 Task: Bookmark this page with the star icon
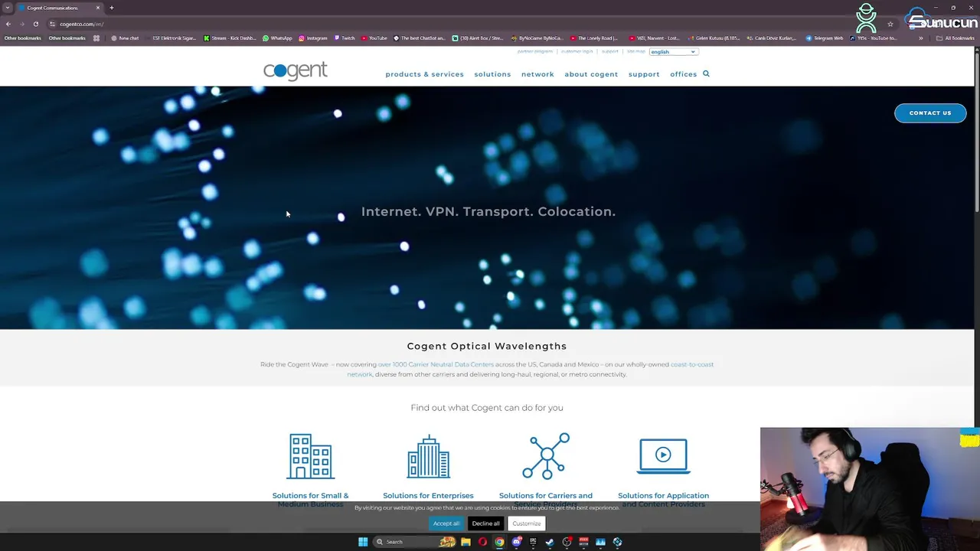(x=890, y=24)
